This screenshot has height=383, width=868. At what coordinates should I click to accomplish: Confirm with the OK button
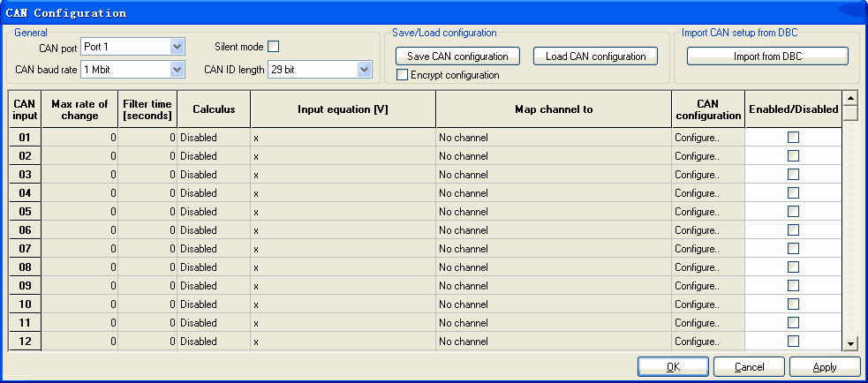[x=673, y=366]
